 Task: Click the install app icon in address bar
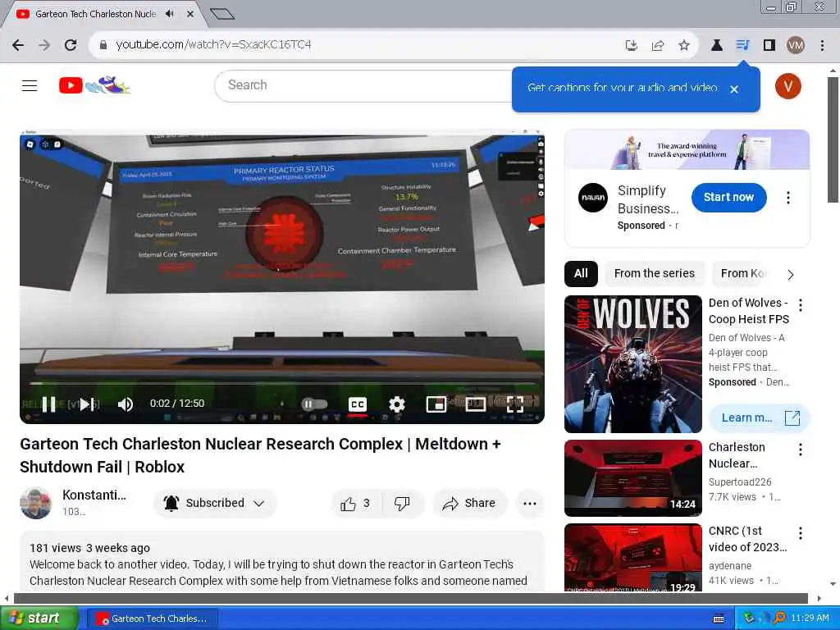pos(632,46)
